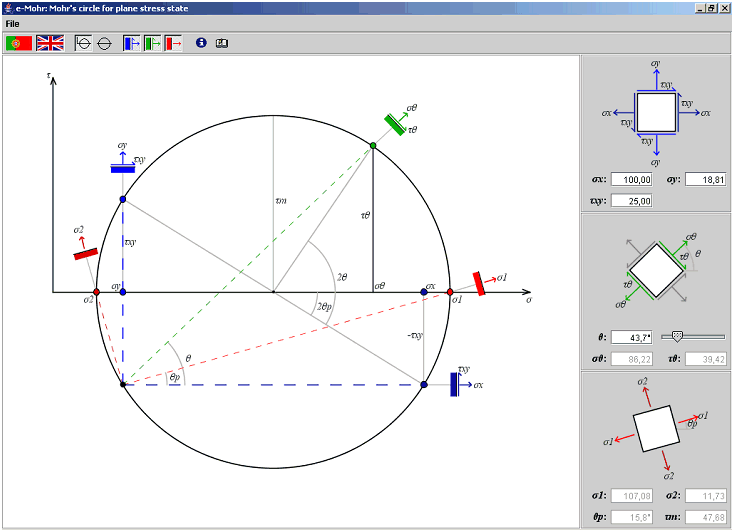The image size is (735, 530).
Task: Select the Mohr circle without axes toolbar icon
Action: pos(104,44)
